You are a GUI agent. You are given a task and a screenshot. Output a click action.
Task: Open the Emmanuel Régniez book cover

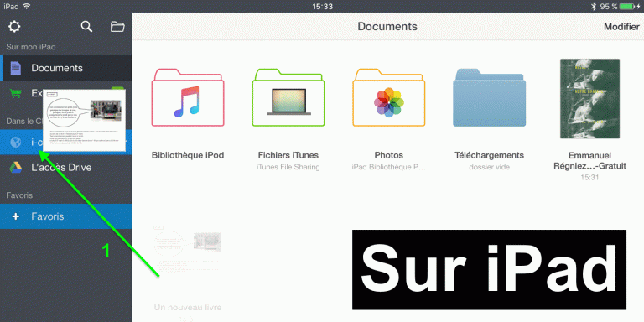coord(589,99)
